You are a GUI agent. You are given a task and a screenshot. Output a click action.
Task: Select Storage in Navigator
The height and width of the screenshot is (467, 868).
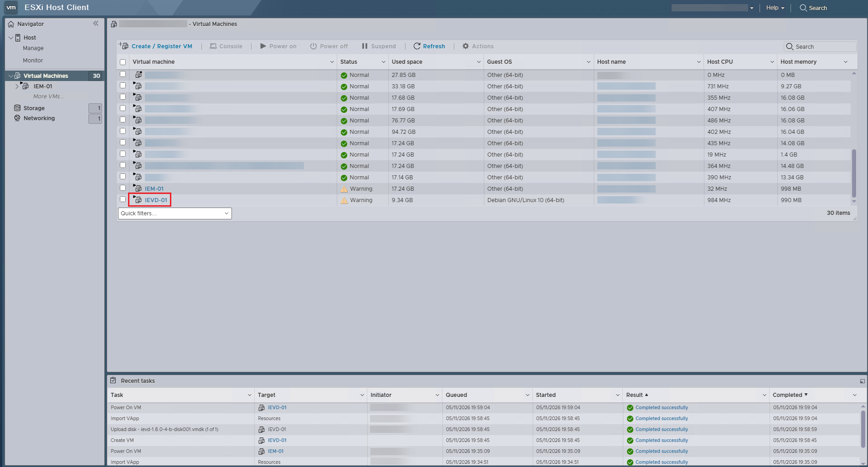34,108
